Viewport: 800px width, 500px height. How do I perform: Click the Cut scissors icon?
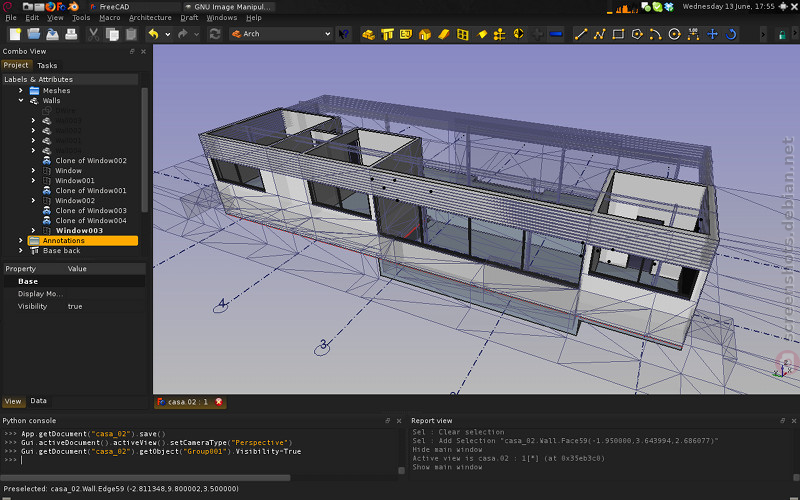click(93, 34)
